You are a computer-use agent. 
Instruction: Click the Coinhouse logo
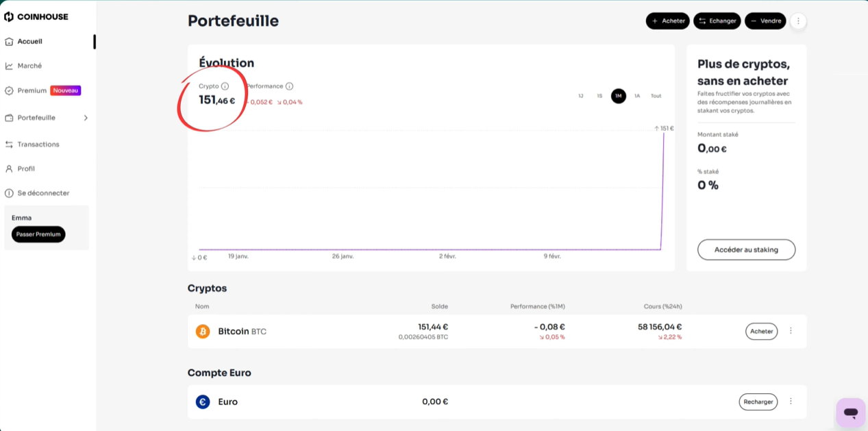(x=36, y=16)
